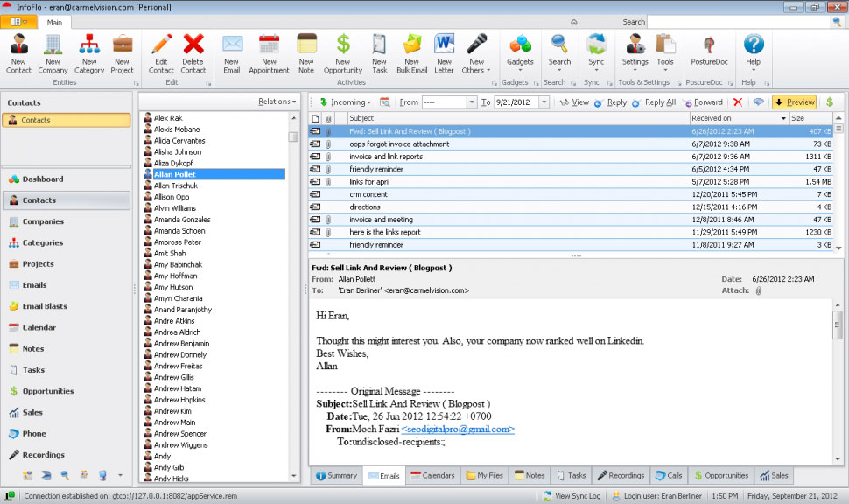849x504 pixels.
Task: Switch to the Main ribbon tab
Action: 54,22
